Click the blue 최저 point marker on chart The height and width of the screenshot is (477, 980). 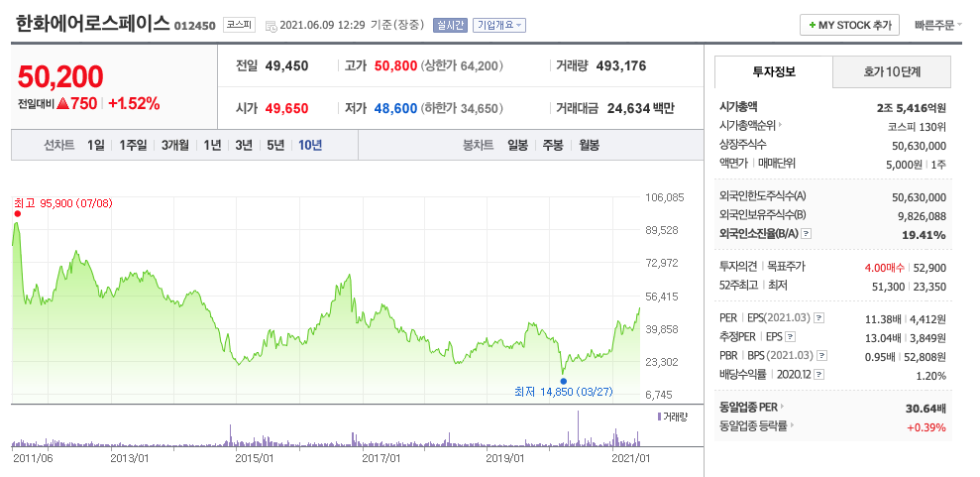coord(564,381)
